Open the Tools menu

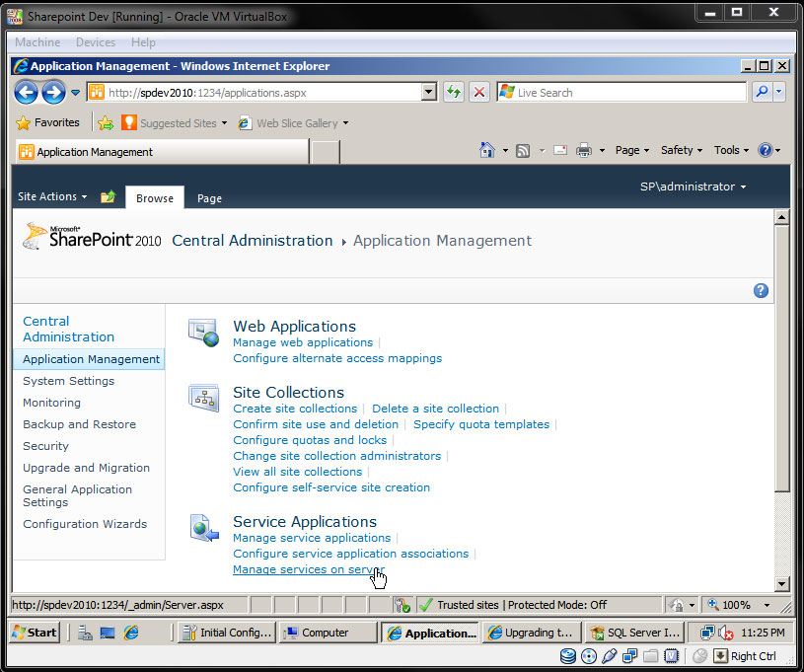tap(731, 150)
